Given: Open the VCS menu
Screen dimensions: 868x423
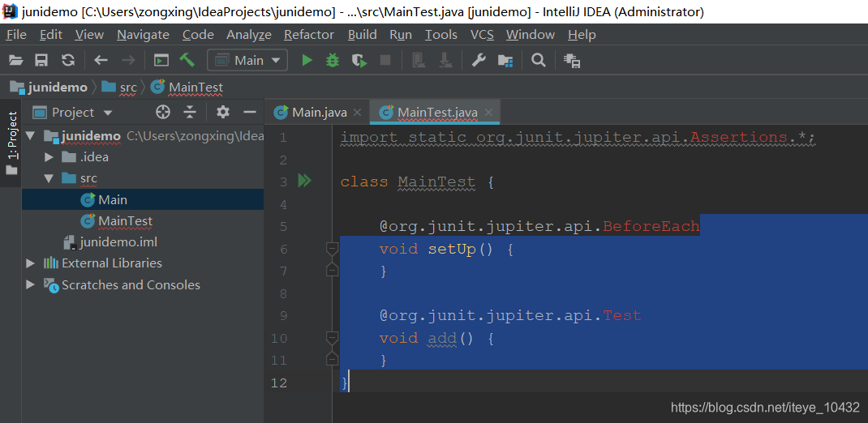Looking at the screenshot, I should pos(482,35).
